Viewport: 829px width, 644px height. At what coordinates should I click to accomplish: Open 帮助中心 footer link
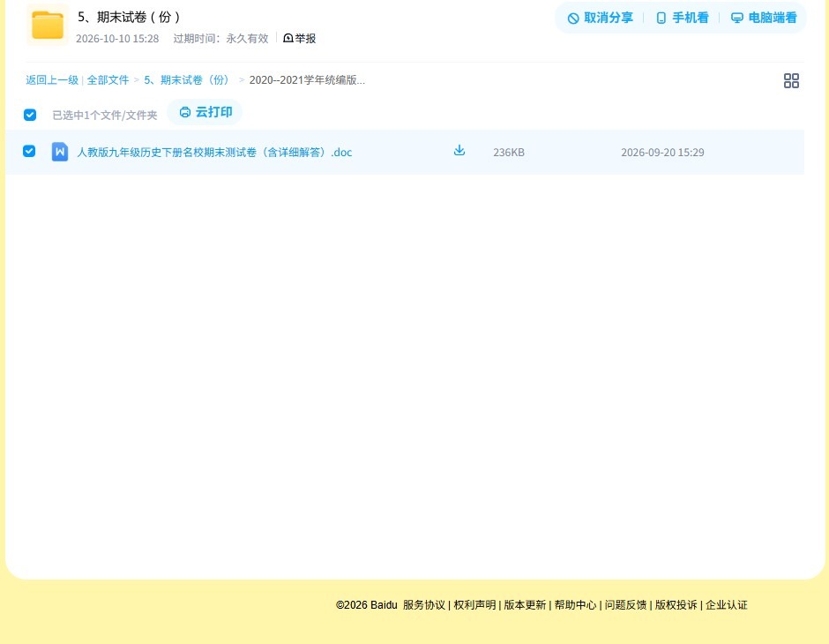[x=575, y=605]
